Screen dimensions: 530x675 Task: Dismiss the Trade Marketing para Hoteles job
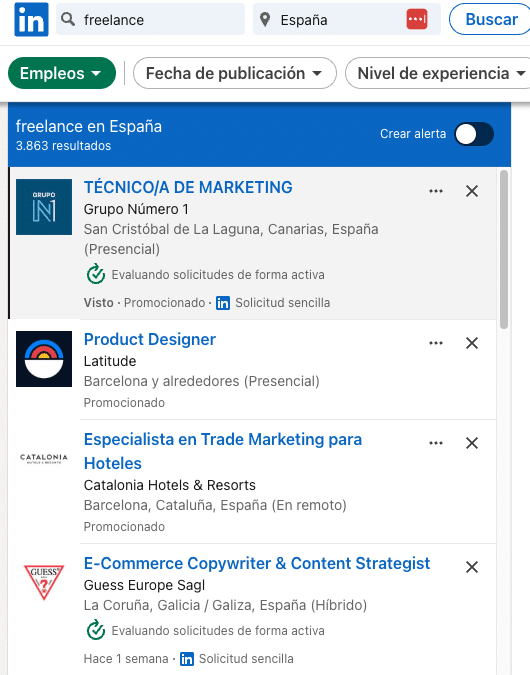[472, 443]
